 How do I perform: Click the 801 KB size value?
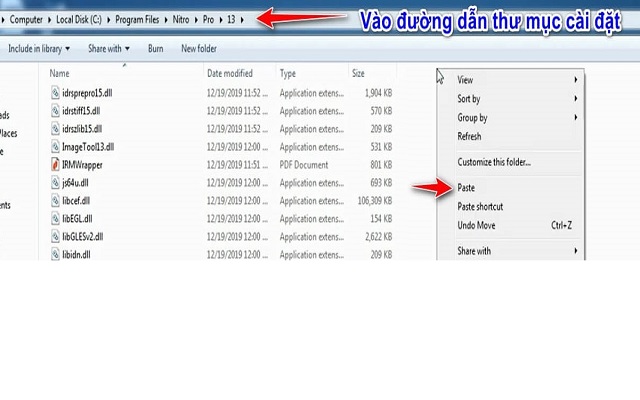pos(381,164)
